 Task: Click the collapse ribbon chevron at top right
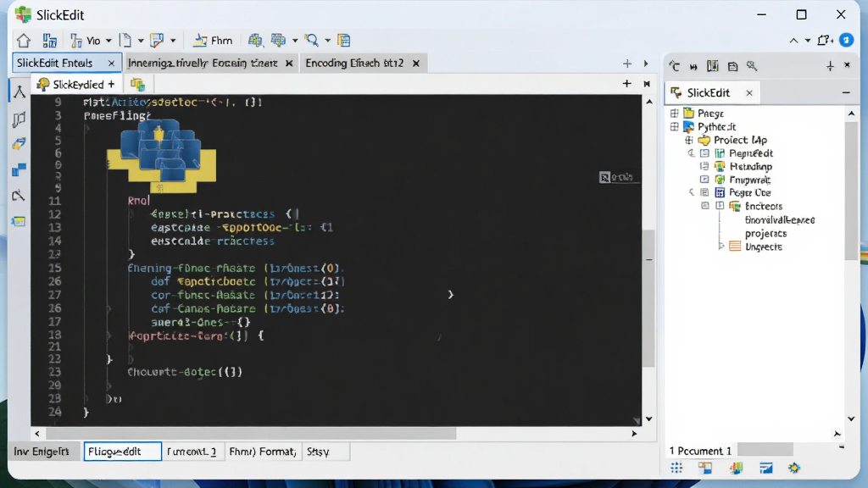coord(793,41)
